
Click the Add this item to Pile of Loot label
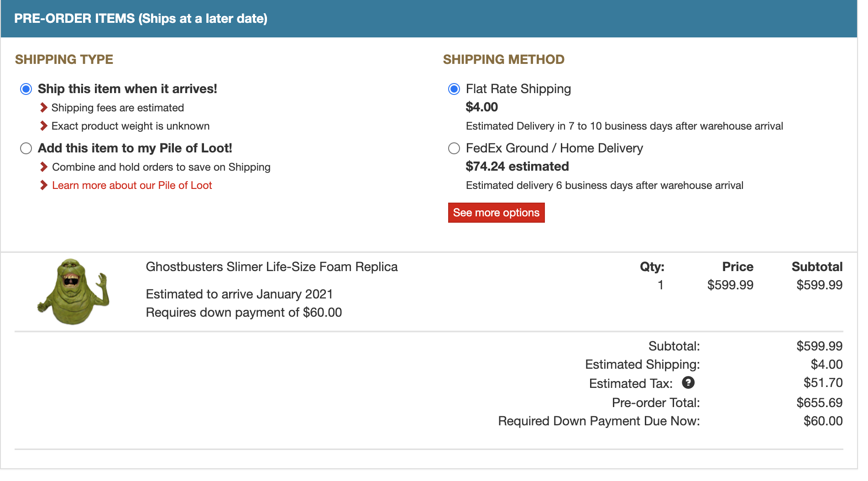[135, 148]
